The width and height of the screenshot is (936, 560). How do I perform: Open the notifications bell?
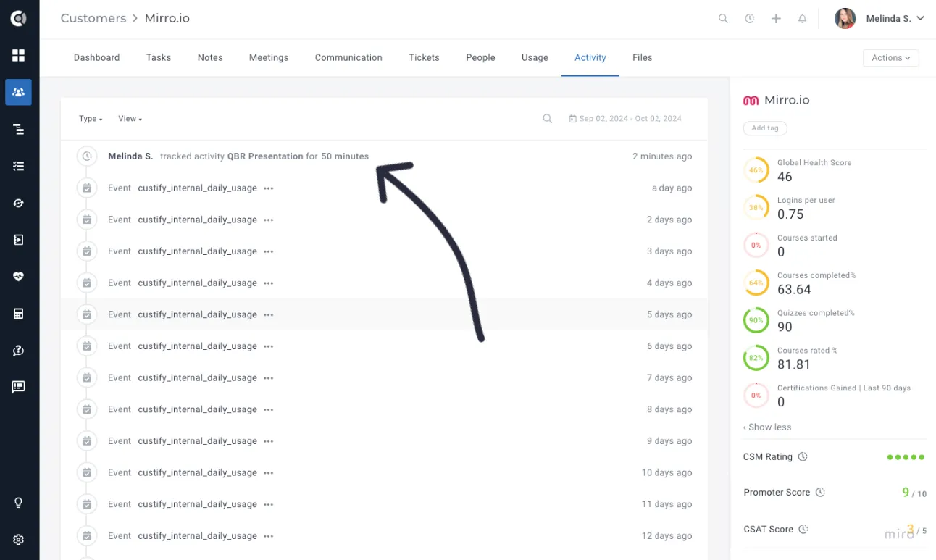click(803, 19)
